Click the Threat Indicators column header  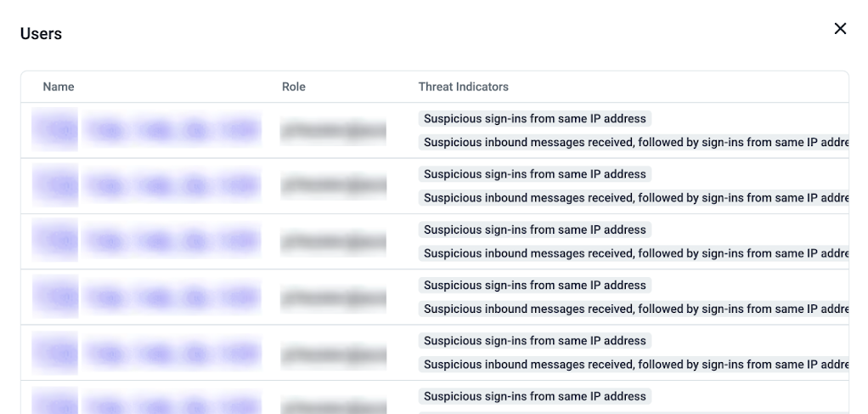[x=464, y=87]
